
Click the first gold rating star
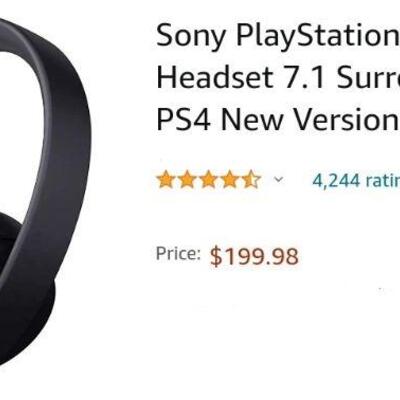point(166,180)
